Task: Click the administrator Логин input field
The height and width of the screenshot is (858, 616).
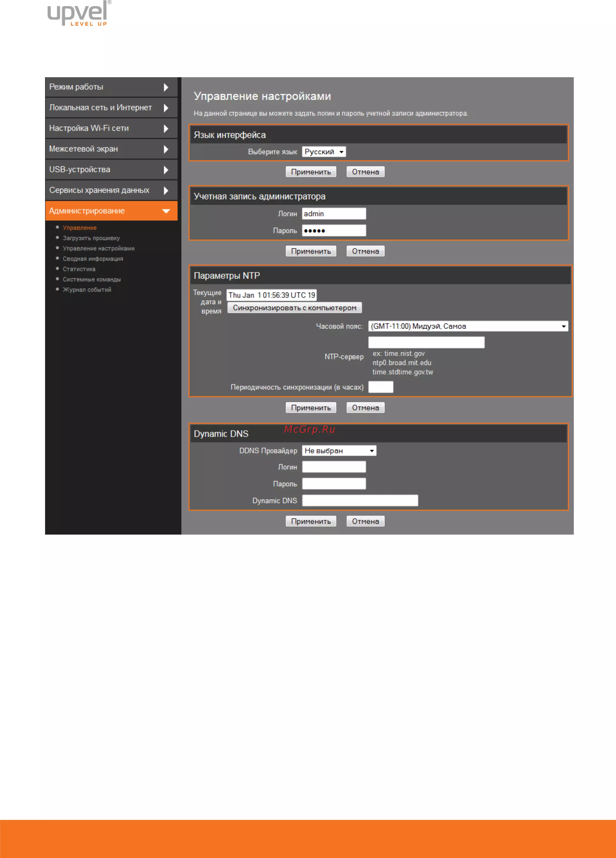Action: pyautogui.click(x=334, y=214)
